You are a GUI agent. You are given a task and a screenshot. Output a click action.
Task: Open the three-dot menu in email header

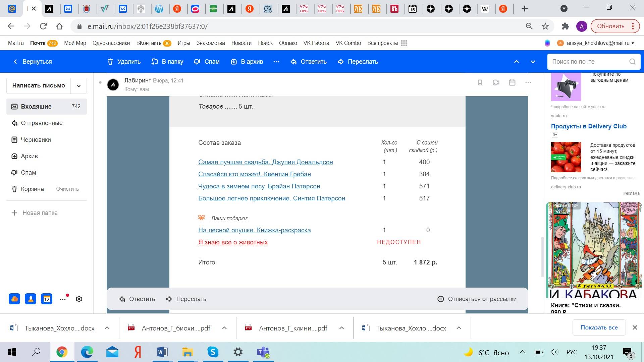[x=528, y=82]
